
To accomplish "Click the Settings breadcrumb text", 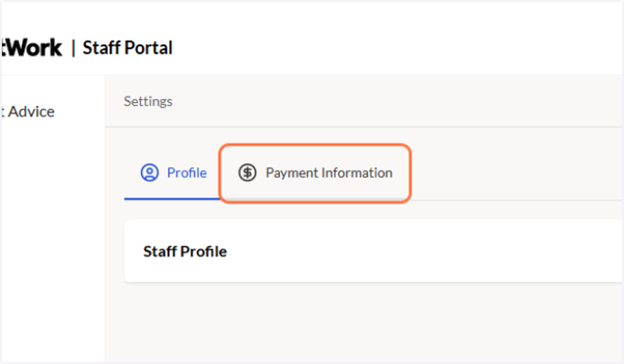I will tap(148, 101).
